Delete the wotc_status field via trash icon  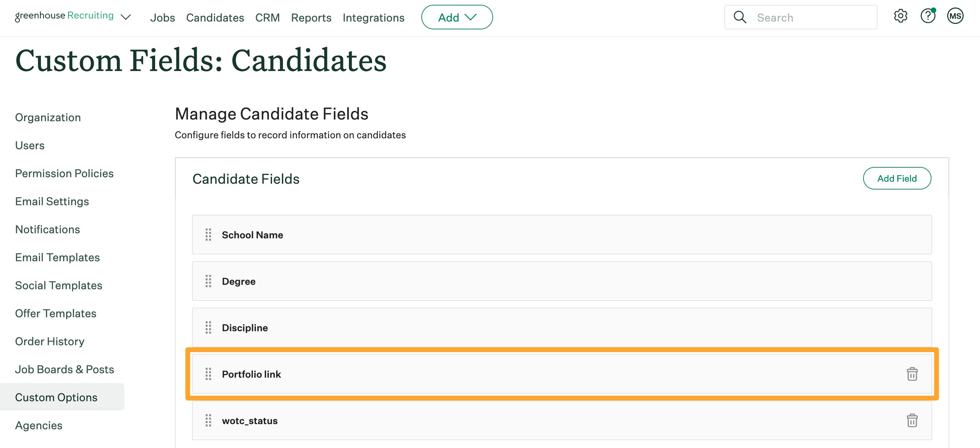912,421
